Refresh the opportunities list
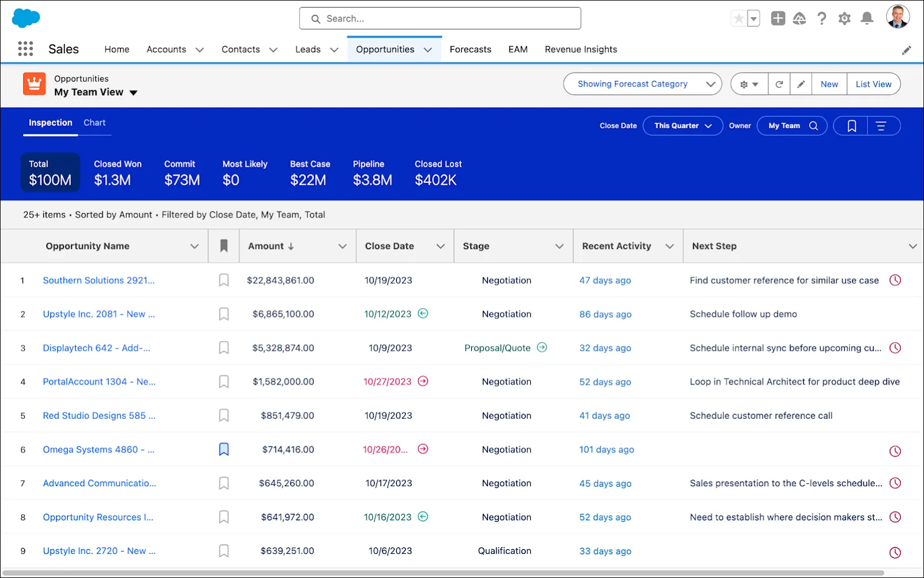This screenshot has height=578, width=924. (x=779, y=84)
